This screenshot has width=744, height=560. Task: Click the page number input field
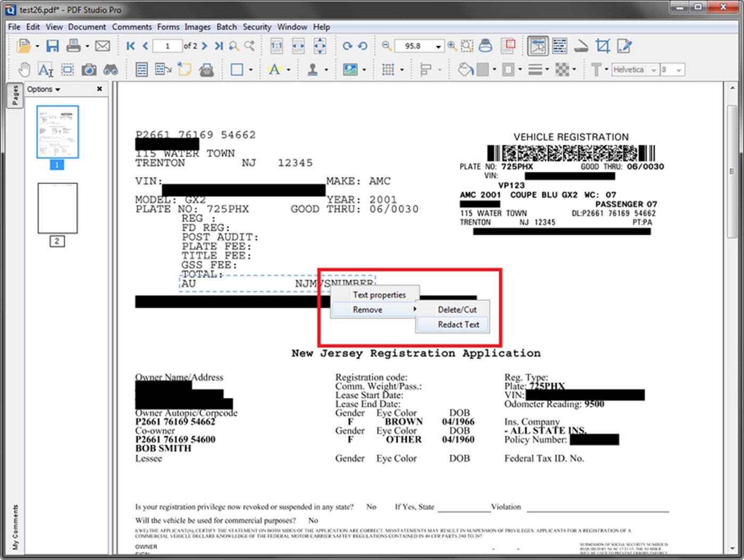(x=167, y=46)
